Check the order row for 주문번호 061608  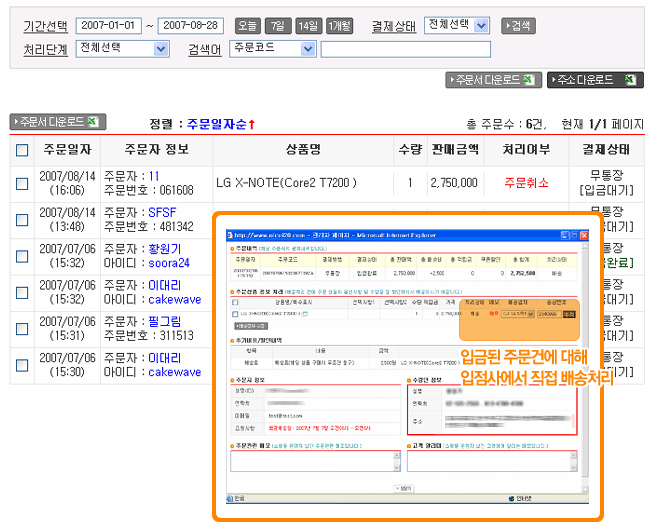click(22, 183)
